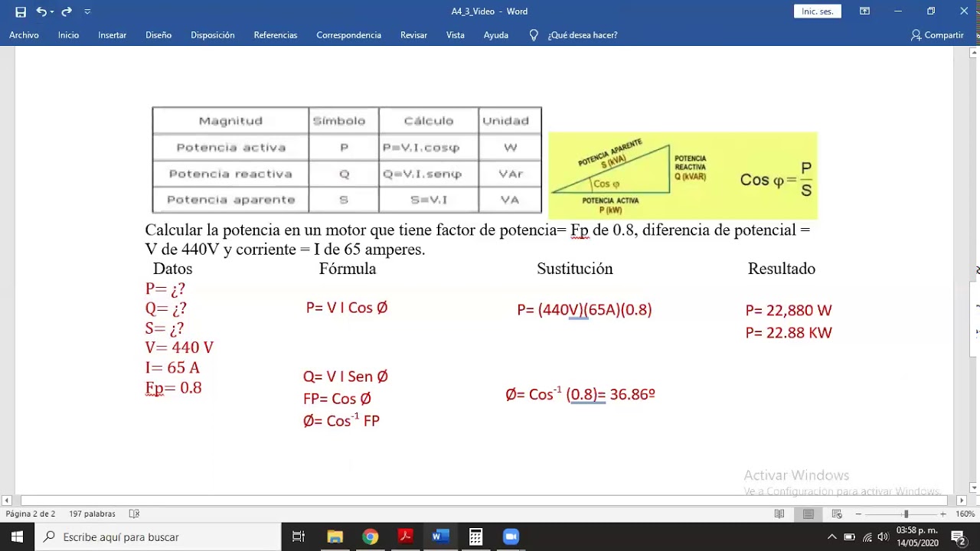Open Task View on the taskbar
Screen dimensions: 980x551
pos(299,537)
